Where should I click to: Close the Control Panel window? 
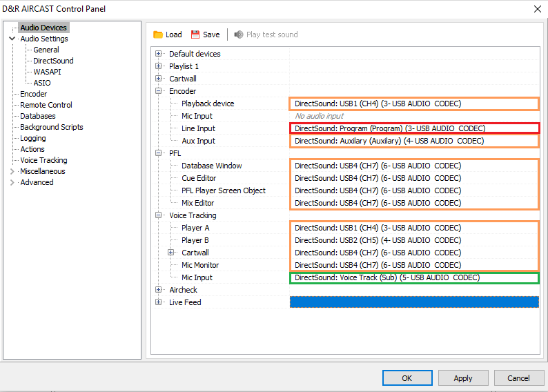pos(538,9)
